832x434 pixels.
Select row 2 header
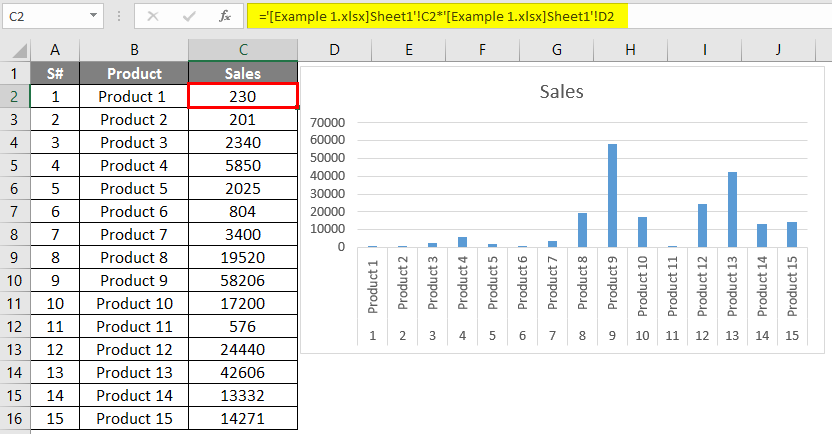(14, 97)
